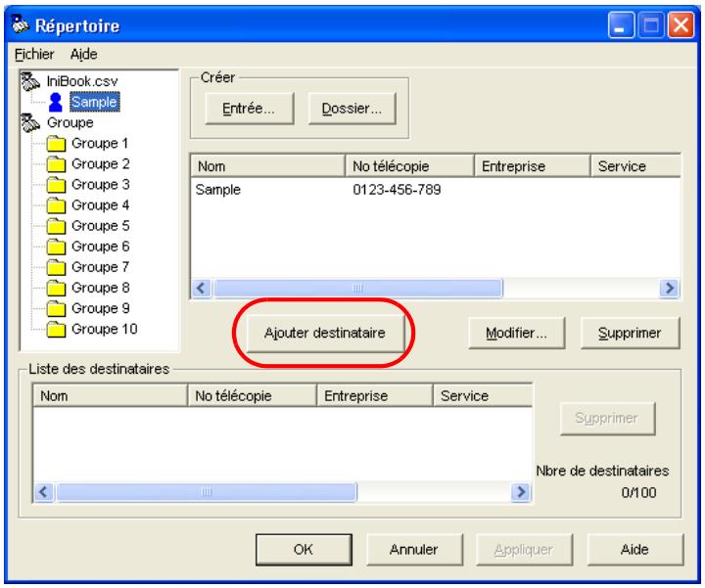This screenshot has width=705, height=588.
Task: Click the Groupe root node icon
Action: [30, 122]
